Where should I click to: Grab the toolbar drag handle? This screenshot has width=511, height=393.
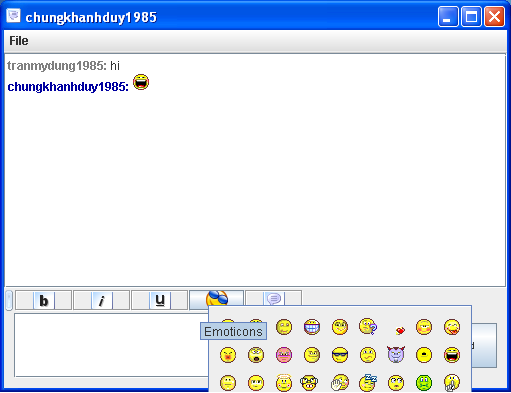click(9, 300)
